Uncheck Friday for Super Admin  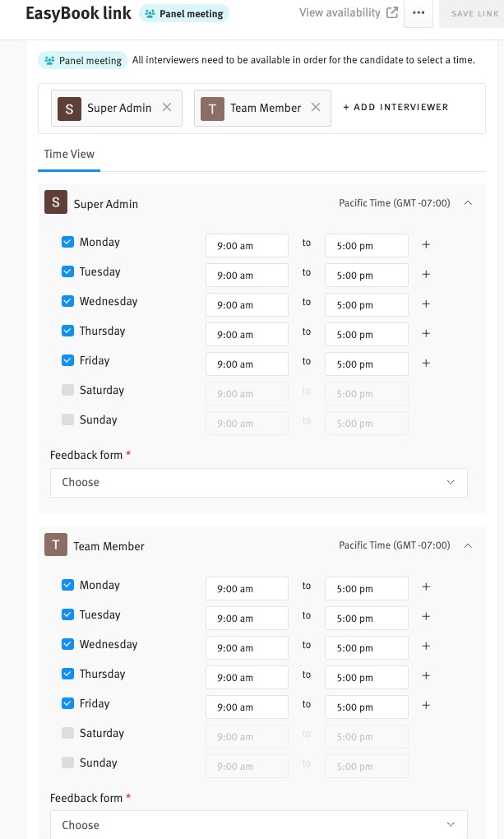pos(67,360)
